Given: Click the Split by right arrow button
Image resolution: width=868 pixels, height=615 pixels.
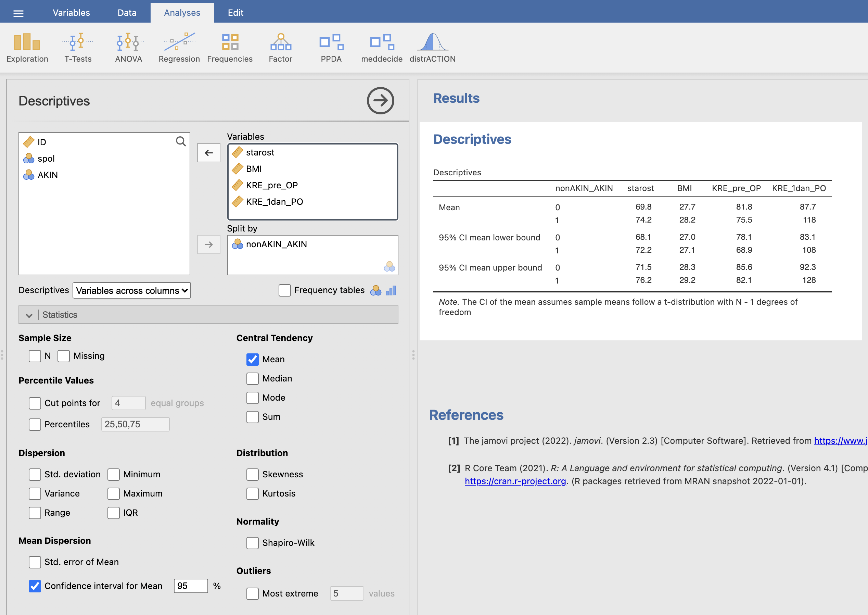Looking at the screenshot, I should pyautogui.click(x=208, y=244).
